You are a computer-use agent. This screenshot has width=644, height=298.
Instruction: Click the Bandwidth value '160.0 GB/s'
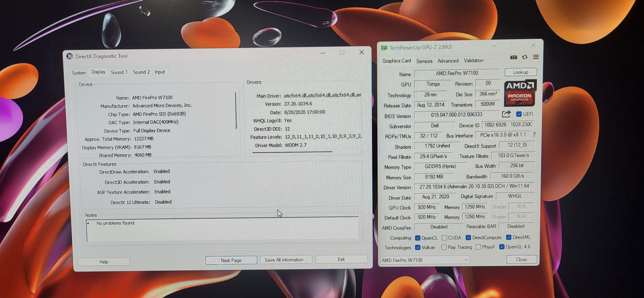(512, 176)
